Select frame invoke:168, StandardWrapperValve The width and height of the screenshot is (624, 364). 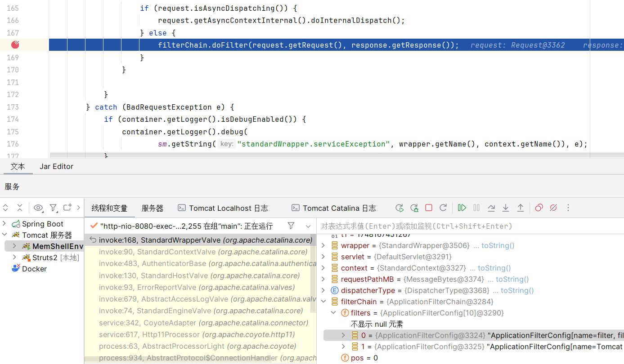[200, 240]
